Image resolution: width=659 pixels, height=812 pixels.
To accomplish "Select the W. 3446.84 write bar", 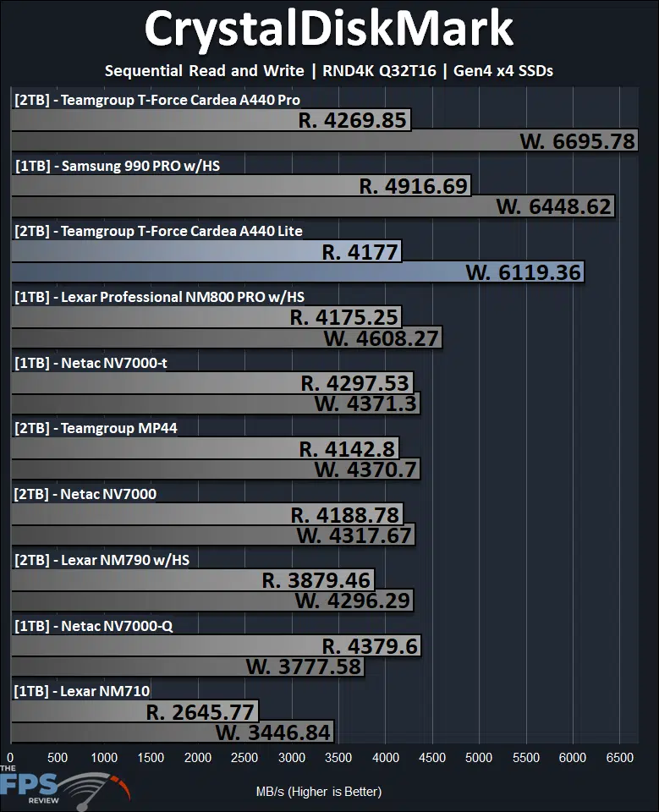I will [173, 732].
